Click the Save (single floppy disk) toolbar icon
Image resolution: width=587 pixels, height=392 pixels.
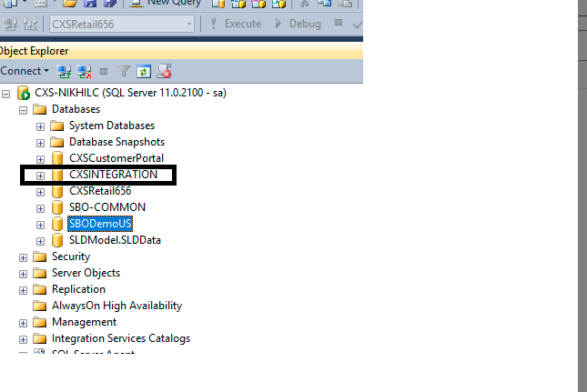pos(90,4)
